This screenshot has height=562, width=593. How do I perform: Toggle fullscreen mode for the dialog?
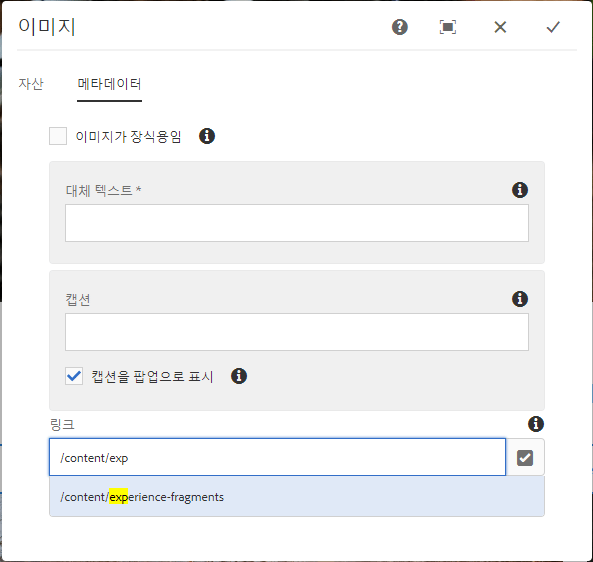[448, 27]
